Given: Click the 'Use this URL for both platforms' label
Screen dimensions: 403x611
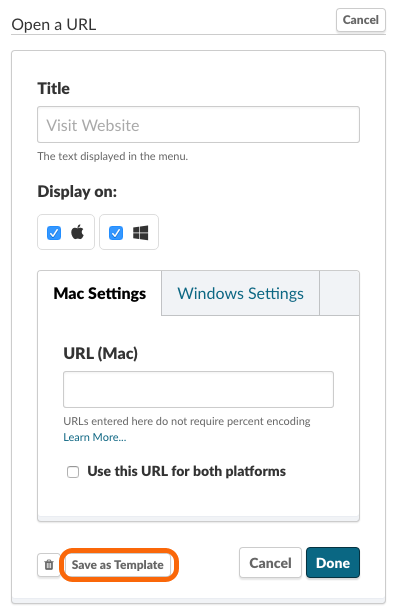Looking at the screenshot, I should [187, 471].
